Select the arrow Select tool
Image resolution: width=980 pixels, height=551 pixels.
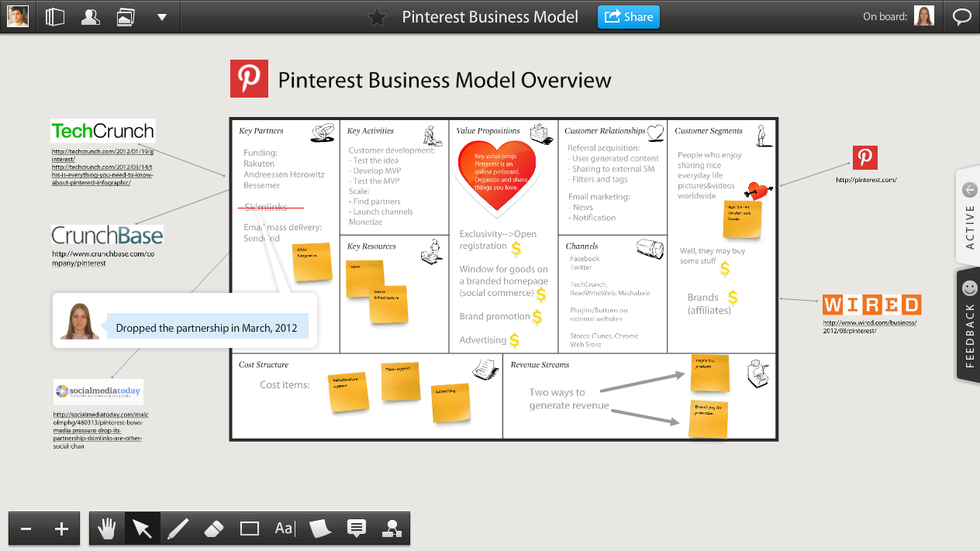coord(142,529)
